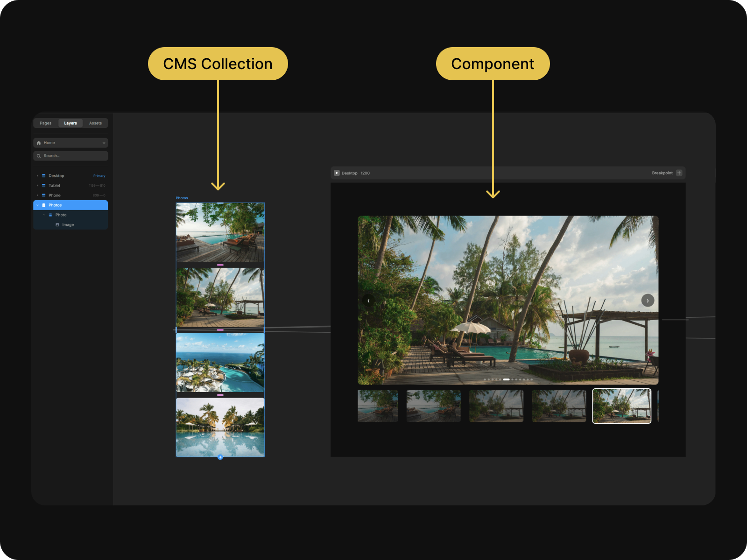
Task: Expand the Desktop layer
Action: point(37,176)
